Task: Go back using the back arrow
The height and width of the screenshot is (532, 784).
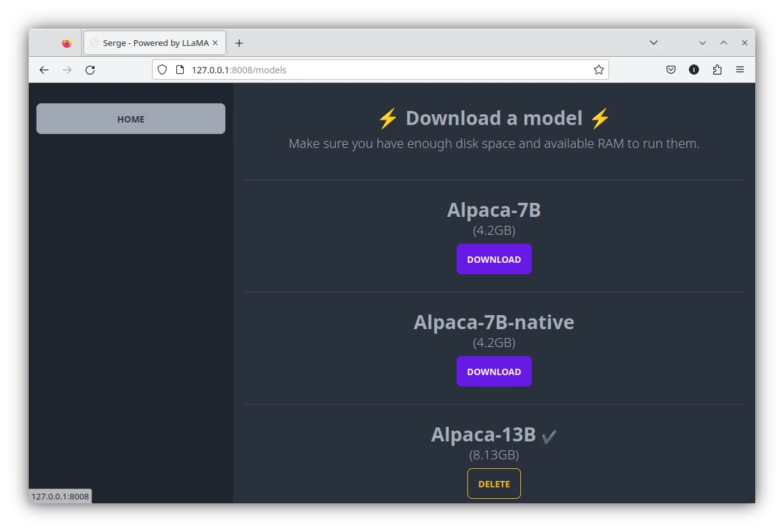Action: 44,70
